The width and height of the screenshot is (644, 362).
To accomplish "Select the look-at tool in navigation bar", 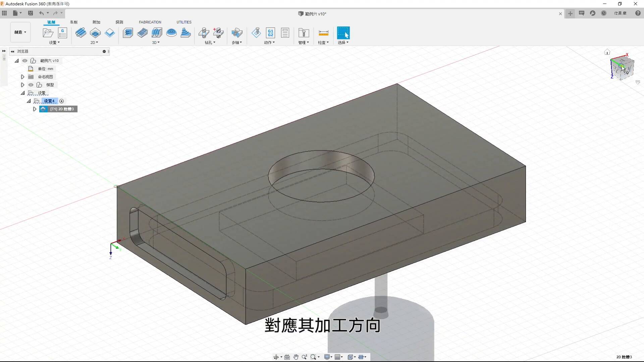I will click(287, 357).
